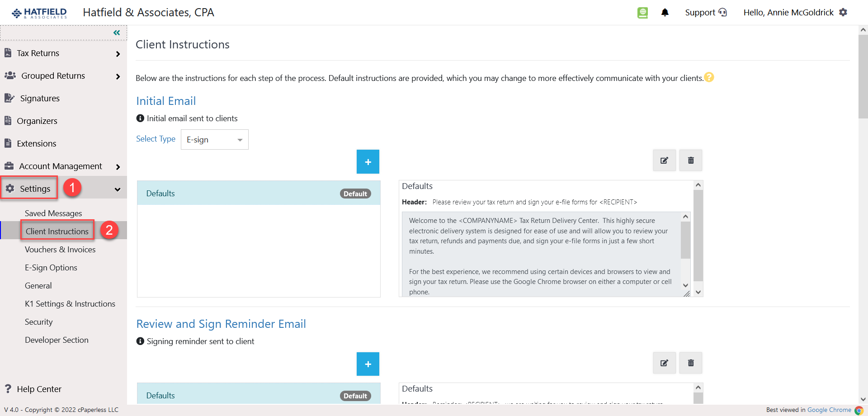Screen dimensions: 868x416
Task: Select the Organizers sidebar icon
Action: (x=8, y=120)
